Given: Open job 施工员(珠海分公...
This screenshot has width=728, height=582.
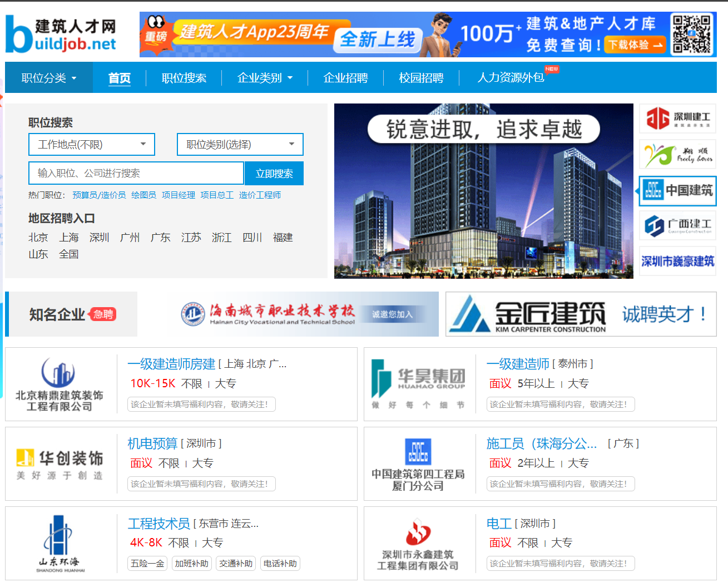Looking at the screenshot, I should 542,443.
